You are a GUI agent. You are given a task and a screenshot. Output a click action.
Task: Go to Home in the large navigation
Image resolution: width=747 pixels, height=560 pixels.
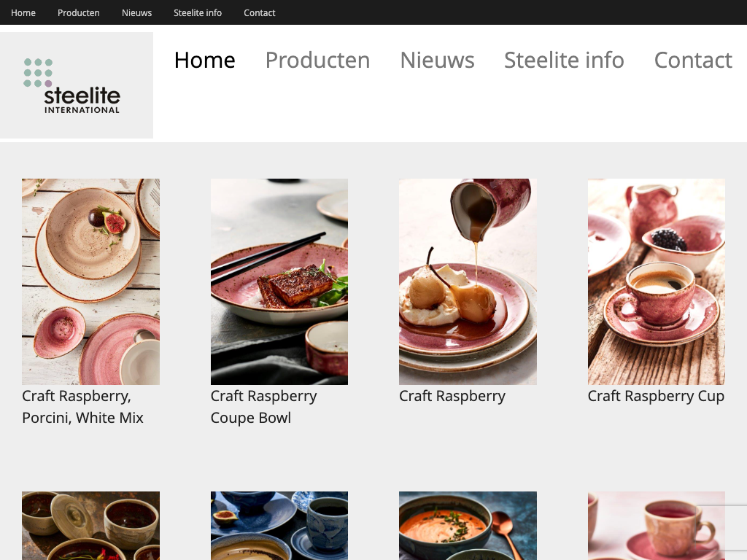(204, 60)
